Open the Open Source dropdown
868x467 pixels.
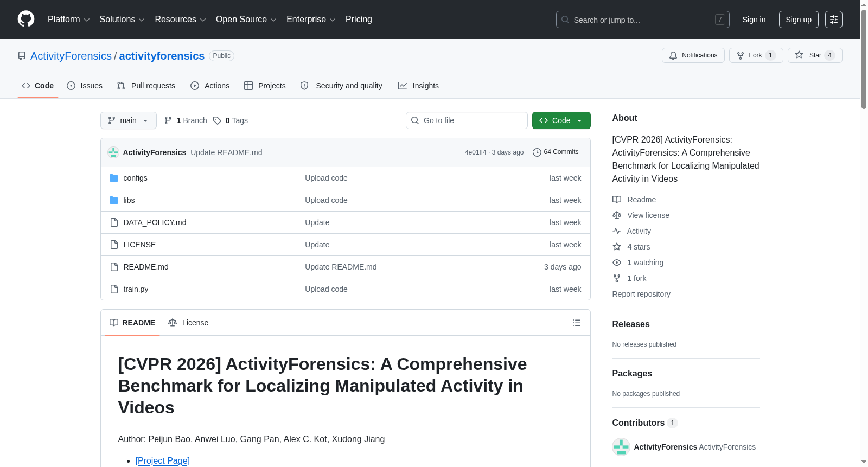click(246, 20)
